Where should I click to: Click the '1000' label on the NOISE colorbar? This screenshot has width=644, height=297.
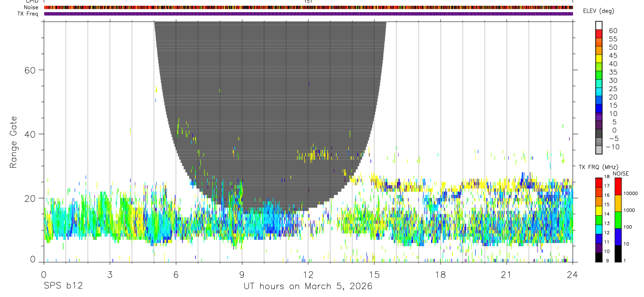tap(630, 210)
